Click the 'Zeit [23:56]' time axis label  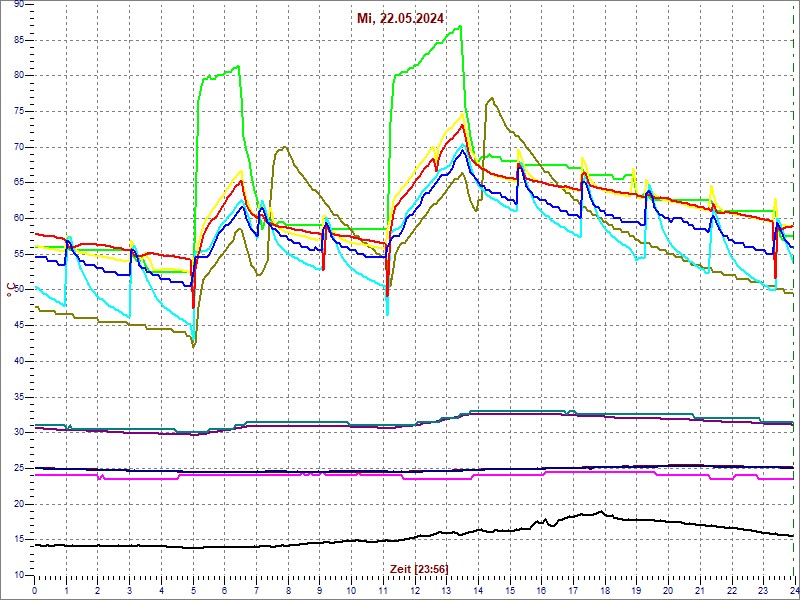click(x=419, y=568)
